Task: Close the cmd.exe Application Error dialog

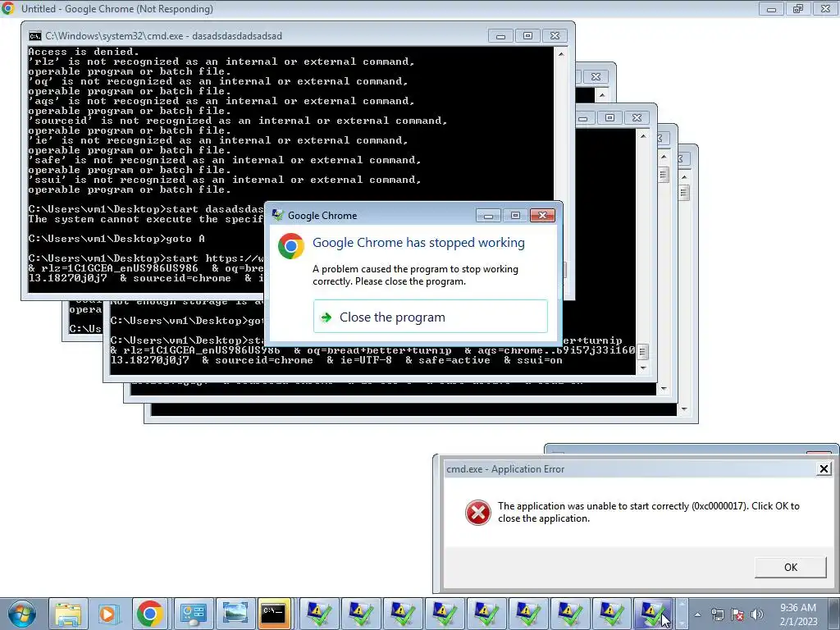Action: (x=824, y=469)
